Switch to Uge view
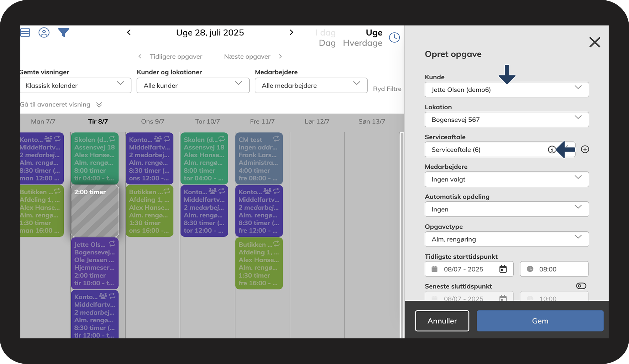This screenshot has height=364, width=629. click(374, 33)
